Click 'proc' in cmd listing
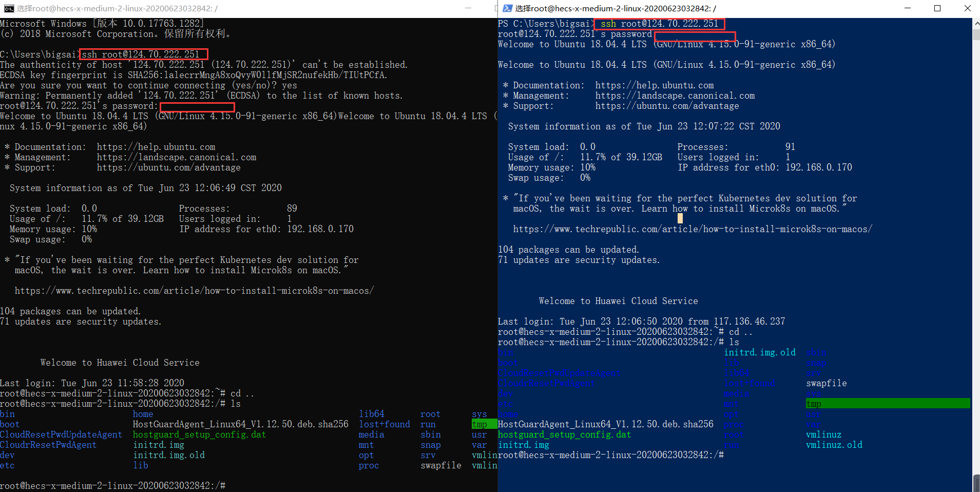 (369, 465)
